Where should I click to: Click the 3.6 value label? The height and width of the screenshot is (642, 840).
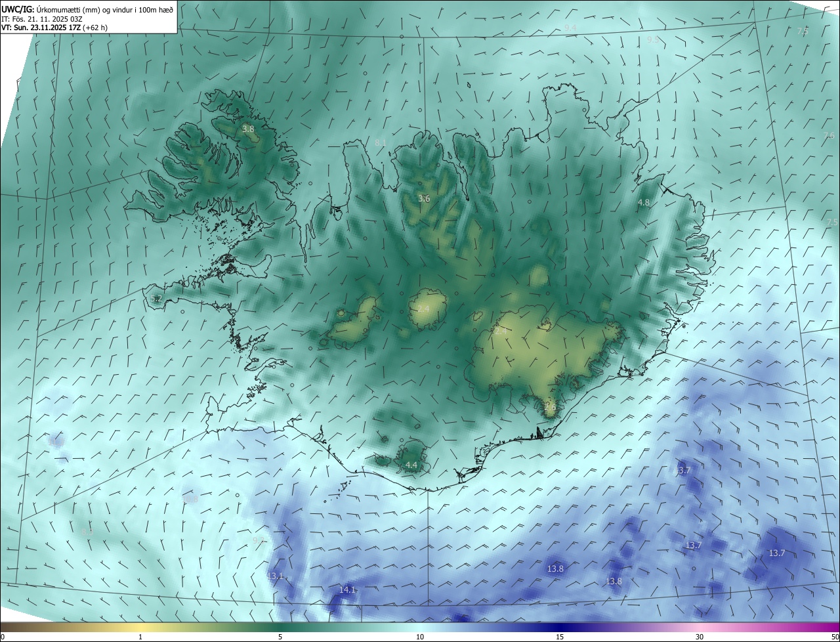[x=424, y=198]
